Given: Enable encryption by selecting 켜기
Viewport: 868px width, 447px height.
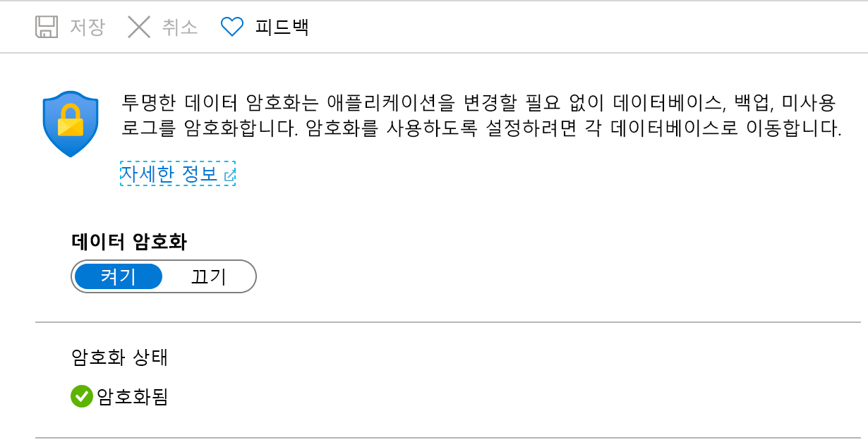Looking at the screenshot, I should [x=119, y=276].
